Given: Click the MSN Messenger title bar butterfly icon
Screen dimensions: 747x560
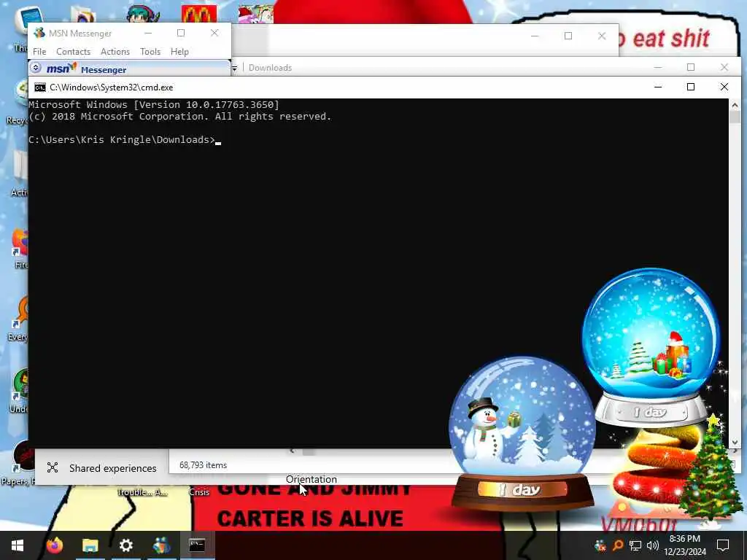Looking at the screenshot, I should 39,33.
